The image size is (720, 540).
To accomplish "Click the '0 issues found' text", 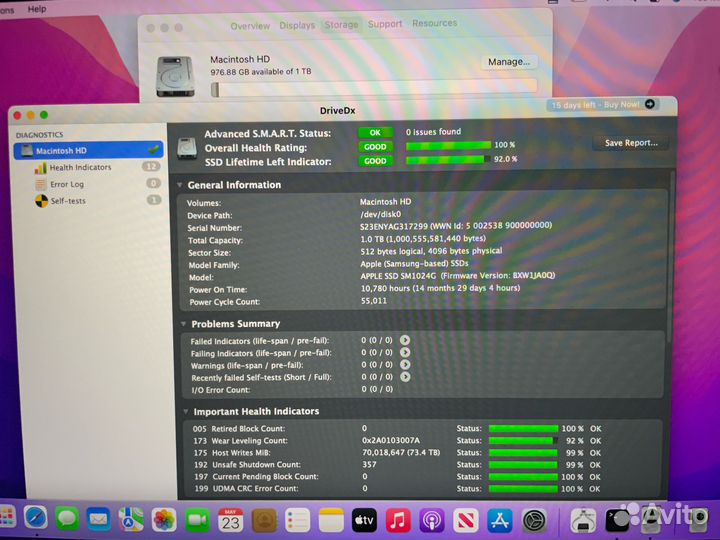I will click(x=433, y=132).
